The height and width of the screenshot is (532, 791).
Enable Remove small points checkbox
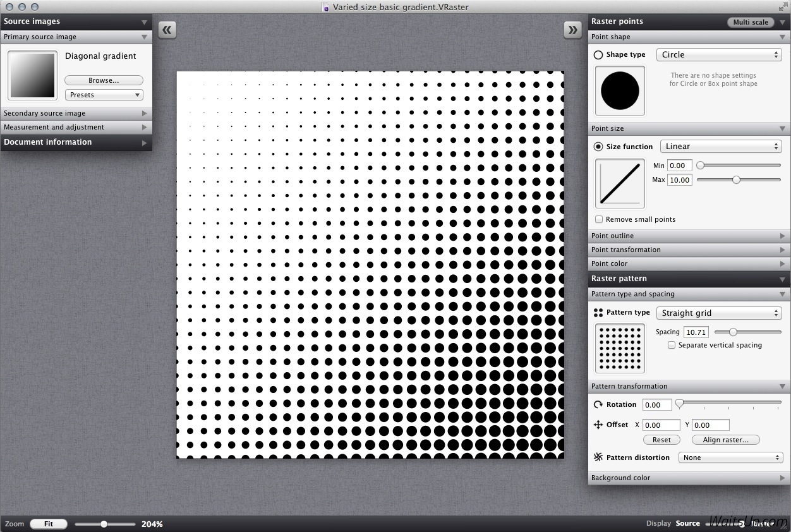(599, 219)
